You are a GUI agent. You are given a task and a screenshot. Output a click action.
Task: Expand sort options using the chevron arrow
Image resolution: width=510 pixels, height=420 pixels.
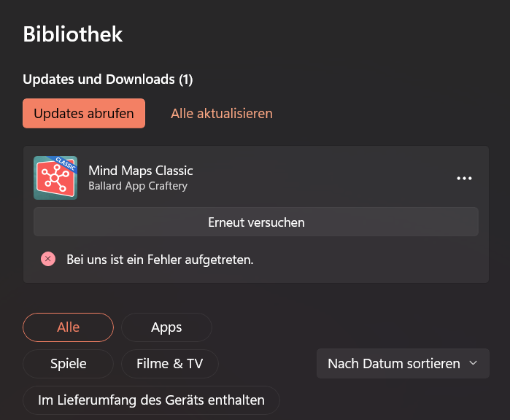473,363
